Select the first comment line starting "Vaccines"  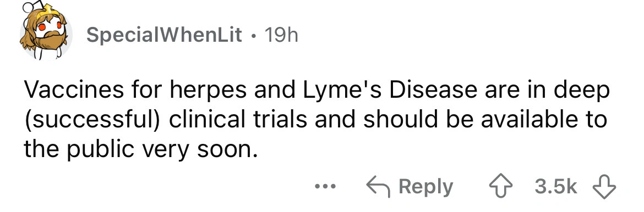[316, 92]
